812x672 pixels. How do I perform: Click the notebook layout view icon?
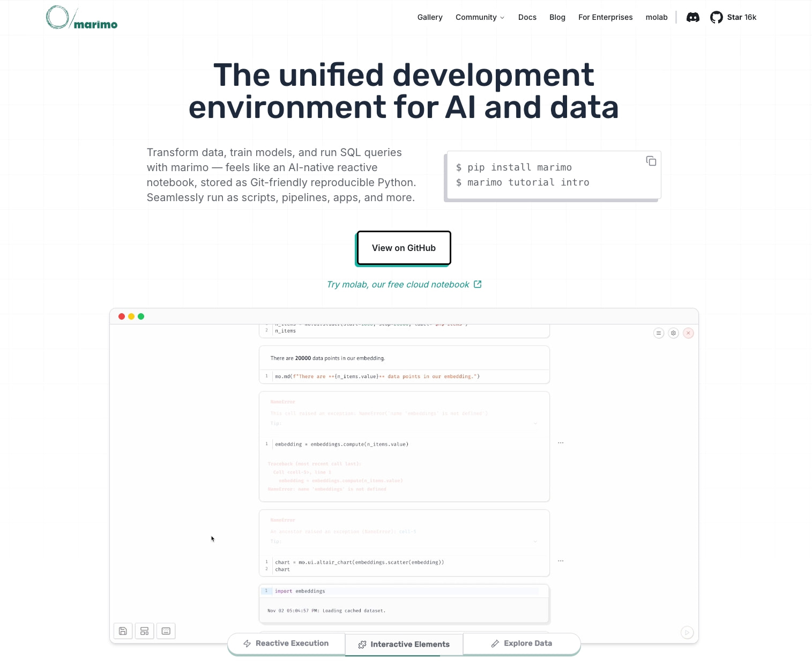(x=144, y=631)
